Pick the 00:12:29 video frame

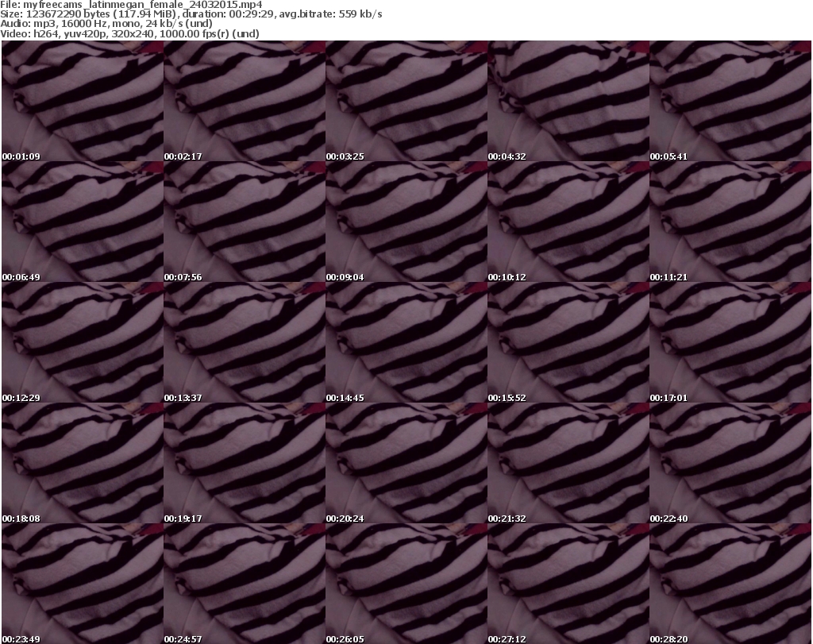coord(83,343)
